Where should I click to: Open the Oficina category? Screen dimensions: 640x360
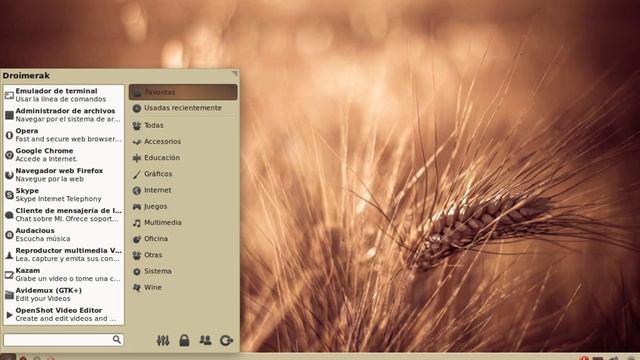coord(183,239)
